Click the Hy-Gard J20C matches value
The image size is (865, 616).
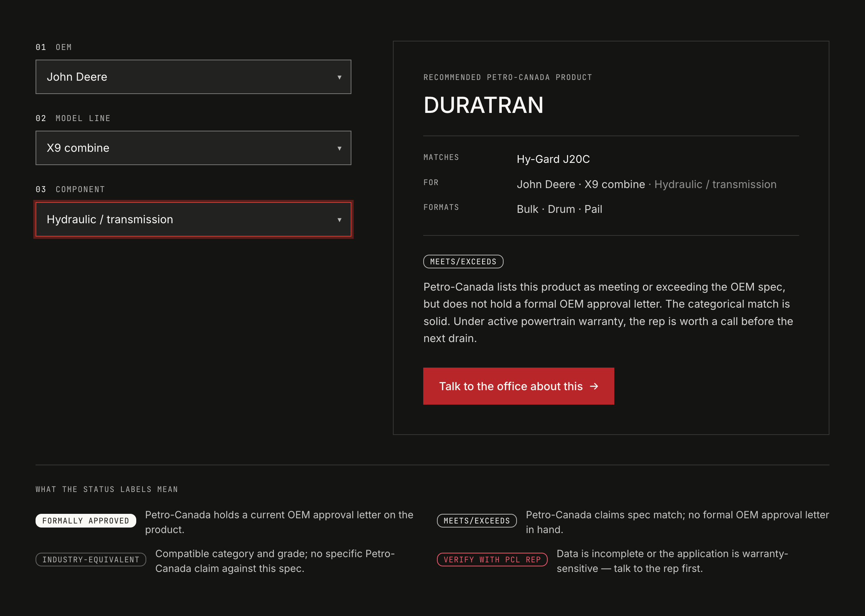click(x=553, y=159)
